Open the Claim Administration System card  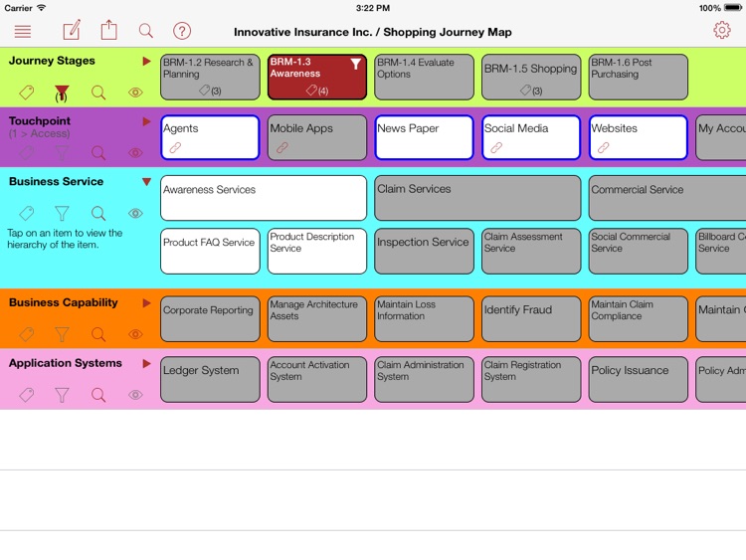424,379
